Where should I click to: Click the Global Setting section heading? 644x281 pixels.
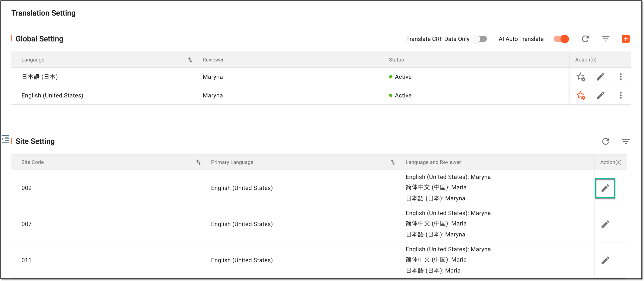click(x=39, y=39)
